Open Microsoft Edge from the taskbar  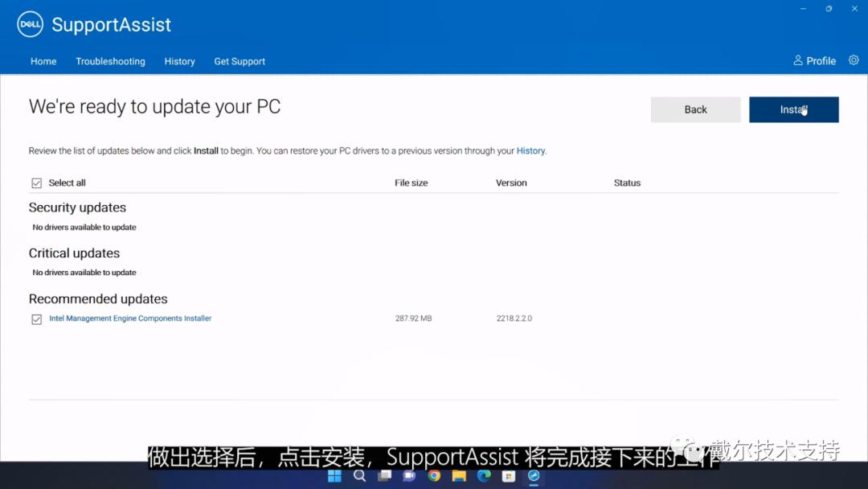(483, 476)
